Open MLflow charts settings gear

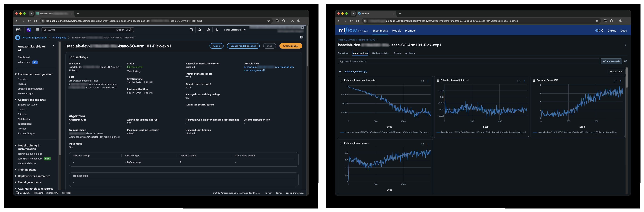pos(625,61)
